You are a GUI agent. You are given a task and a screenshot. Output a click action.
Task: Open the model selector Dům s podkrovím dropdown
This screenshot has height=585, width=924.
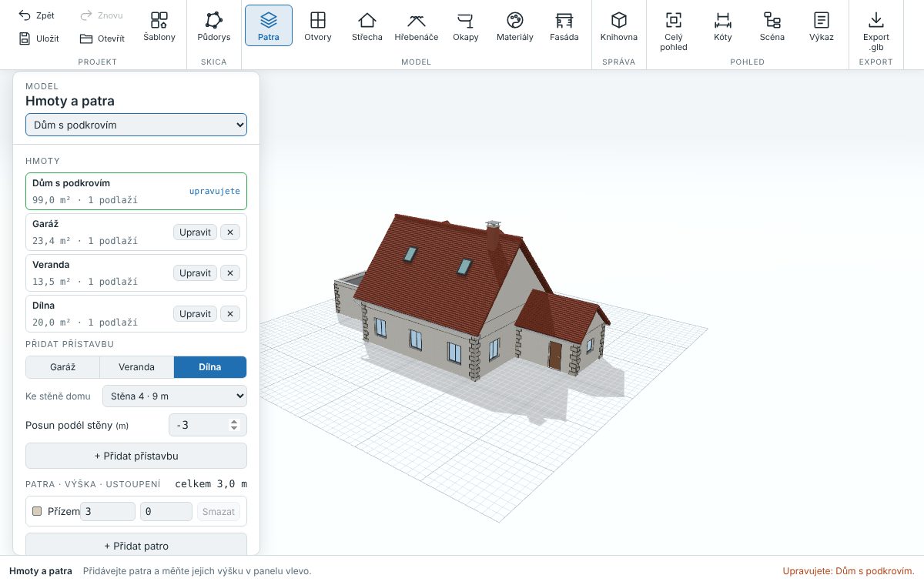point(136,125)
